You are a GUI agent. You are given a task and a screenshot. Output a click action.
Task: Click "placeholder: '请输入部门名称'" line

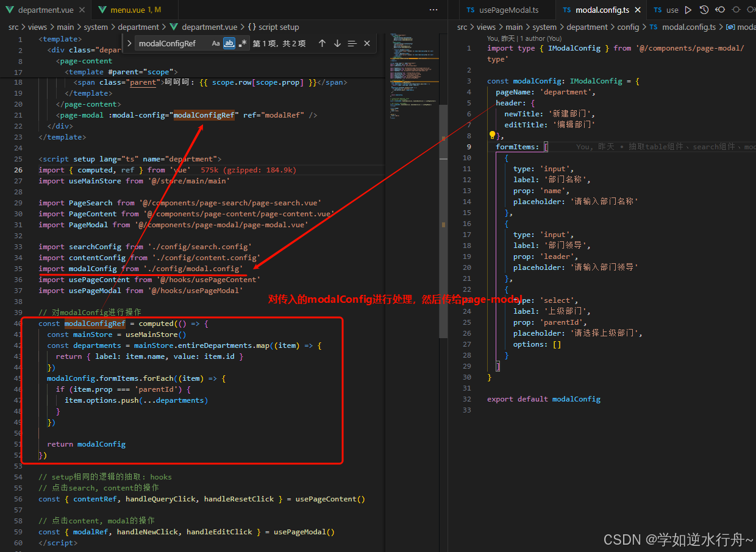pyautogui.click(x=576, y=202)
